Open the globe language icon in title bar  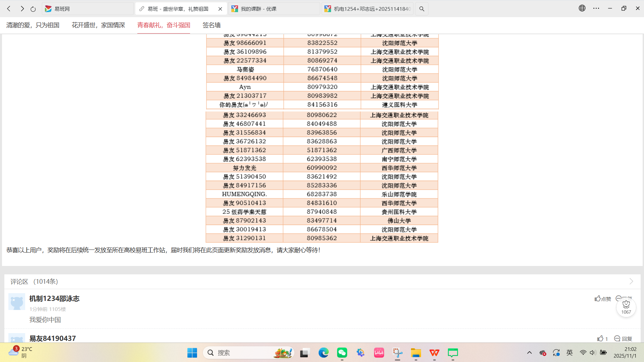[582, 8]
